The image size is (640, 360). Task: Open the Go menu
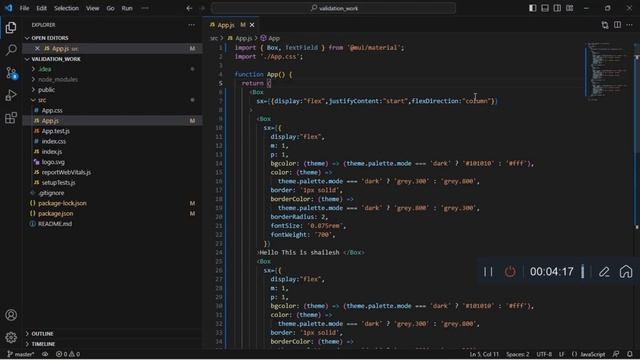[110, 8]
